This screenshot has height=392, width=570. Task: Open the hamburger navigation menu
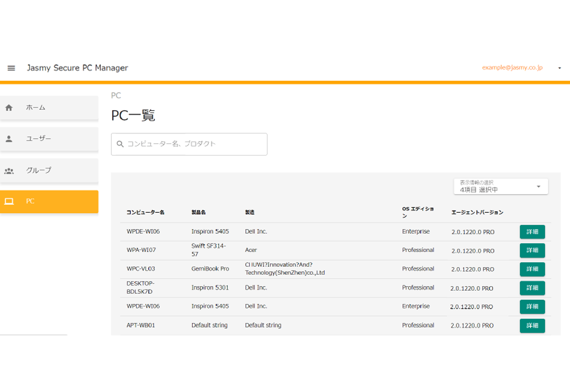pyautogui.click(x=12, y=68)
